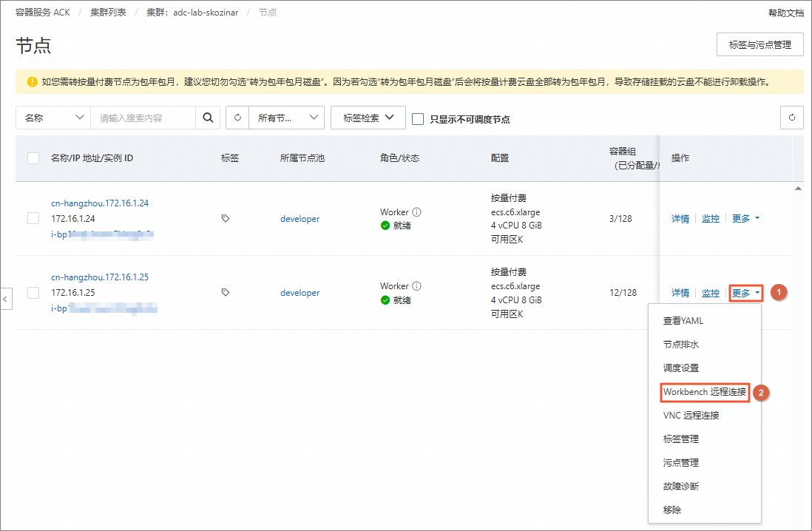Click 监控 for node 172.16.1.24
This screenshot has width=812, height=531.
tap(711, 219)
